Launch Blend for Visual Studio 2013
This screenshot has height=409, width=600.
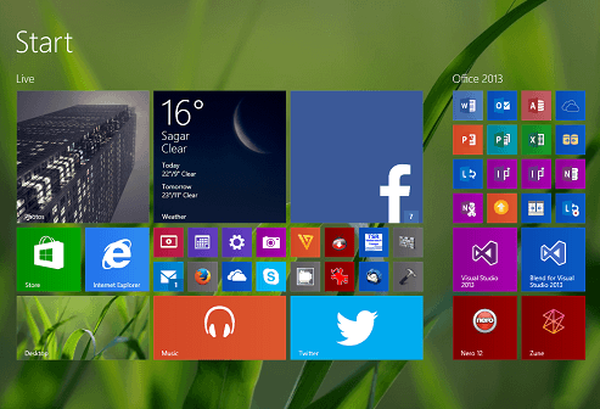point(553,259)
